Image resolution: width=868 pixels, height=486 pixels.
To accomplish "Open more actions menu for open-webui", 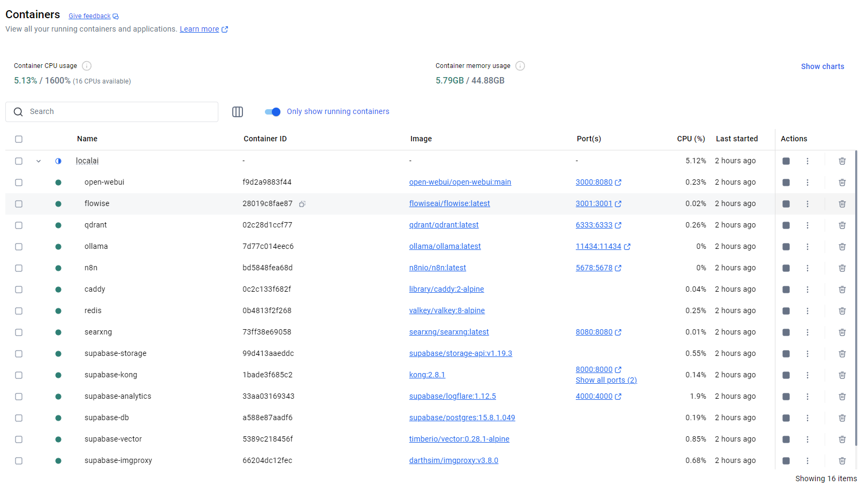I will (808, 183).
